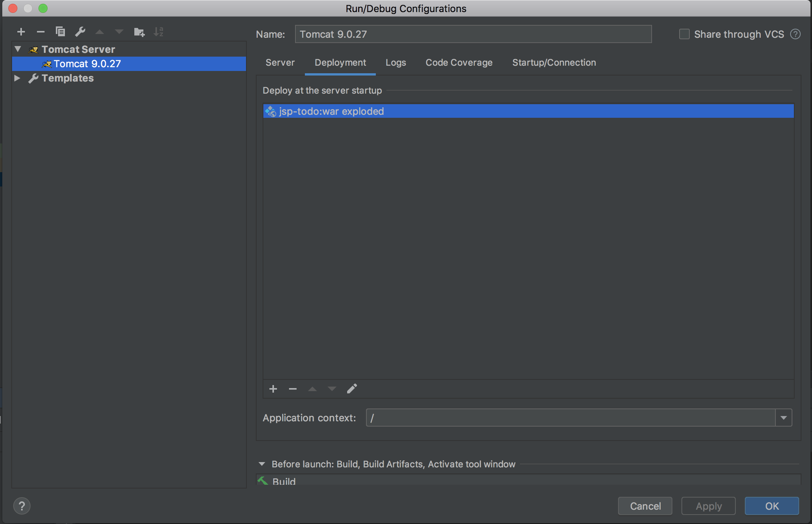Expand the Templates tree node
812x524 pixels.
click(17, 78)
